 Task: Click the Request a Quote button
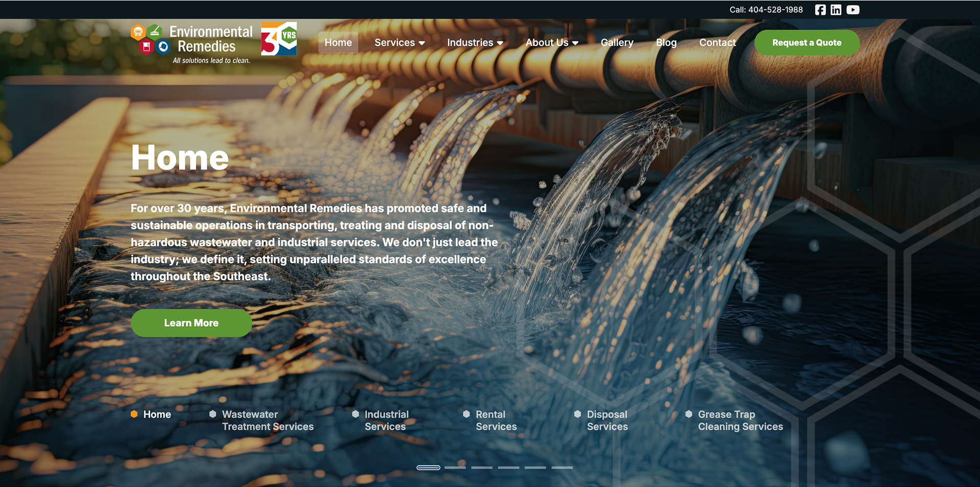click(807, 43)
